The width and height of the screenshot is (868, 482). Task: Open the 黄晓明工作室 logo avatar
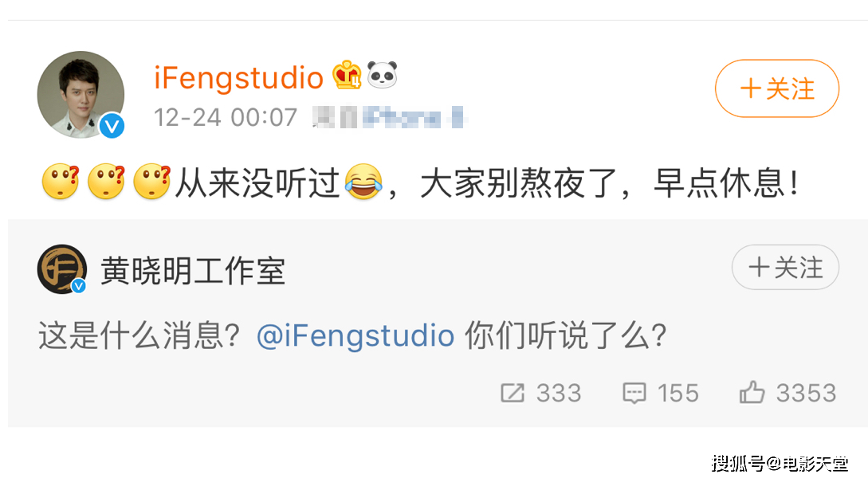(x=62, y=269)
